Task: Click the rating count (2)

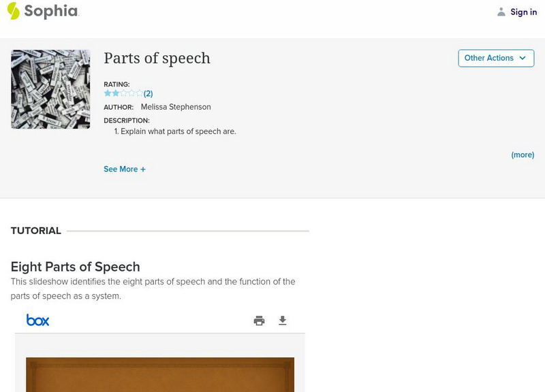Action: [x=148, y=94]
